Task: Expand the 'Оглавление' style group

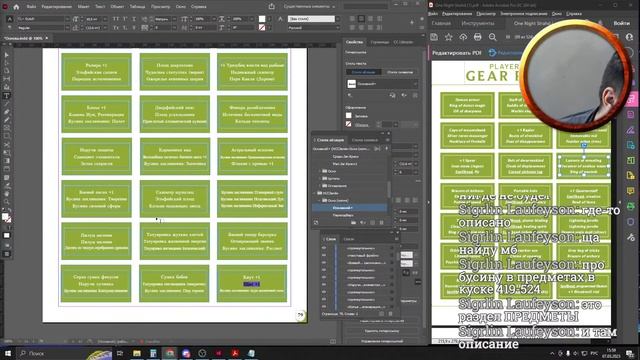Action: (x=320, y=186)
